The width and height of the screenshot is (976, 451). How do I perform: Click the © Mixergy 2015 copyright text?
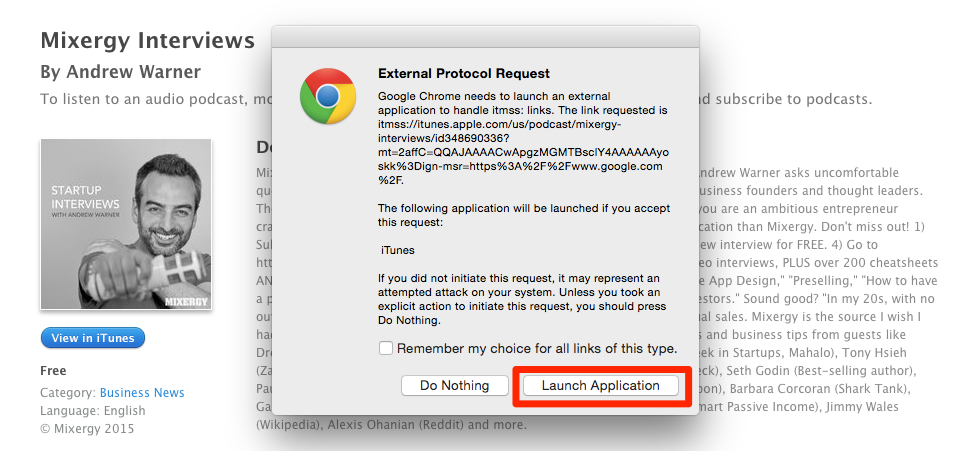(x=87, y=429)
